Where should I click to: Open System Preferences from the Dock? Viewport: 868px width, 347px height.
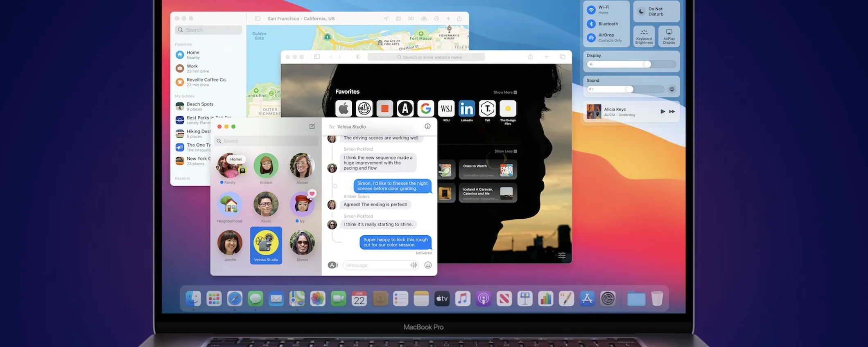click(608, 299)
